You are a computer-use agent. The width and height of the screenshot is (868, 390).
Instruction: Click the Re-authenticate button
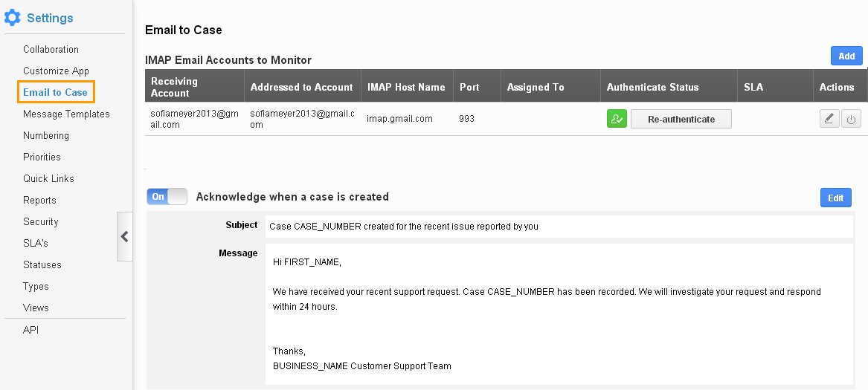(x=681, y=119)
